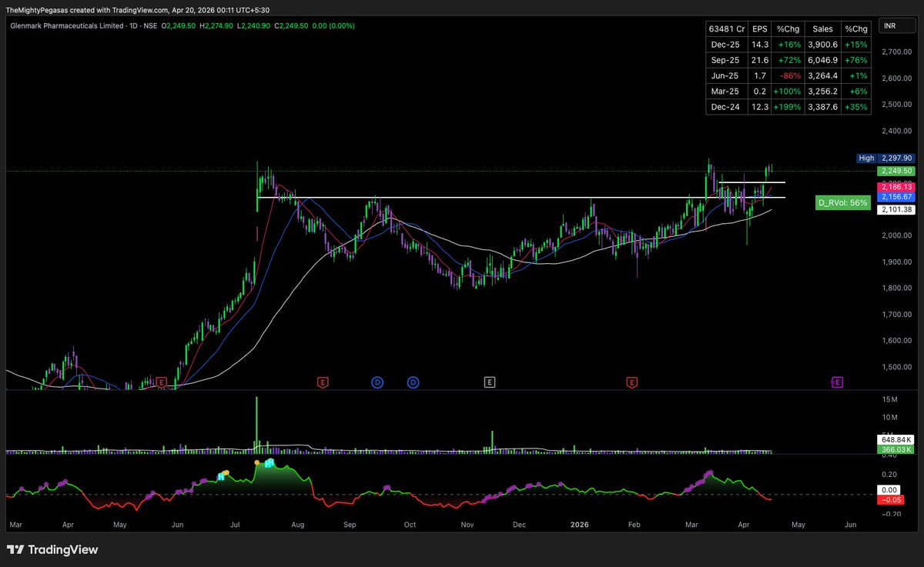Screen dimensions: 924x567
Task: Click the 1,800.00 price axis label
Action: tap(896, 288)
